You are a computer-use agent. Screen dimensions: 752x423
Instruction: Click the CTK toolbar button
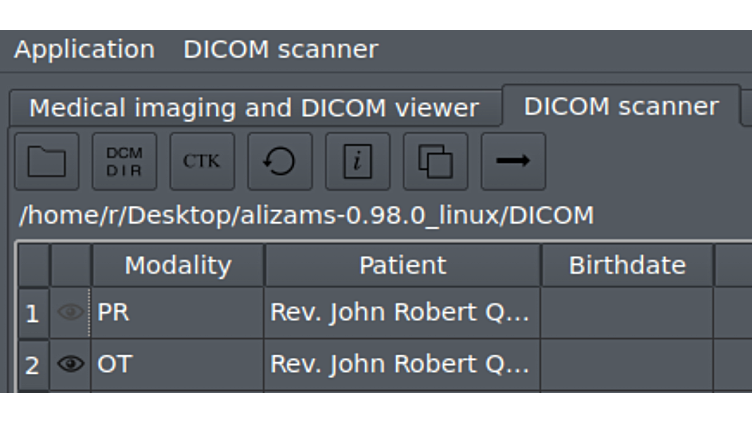202,161
